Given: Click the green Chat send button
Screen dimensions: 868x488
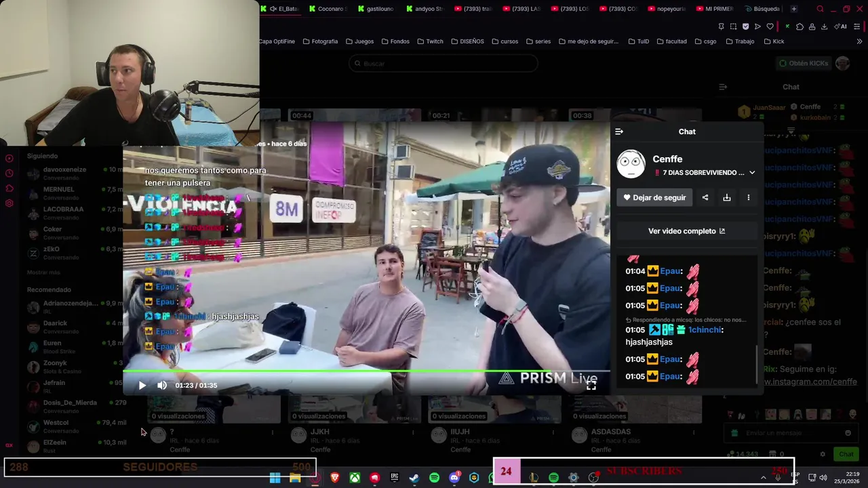Looking at the screenshot, I should (846, 454).
